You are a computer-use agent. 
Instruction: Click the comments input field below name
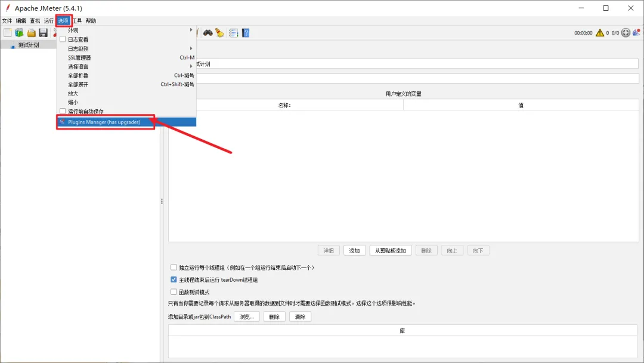[x=417, y=78]
